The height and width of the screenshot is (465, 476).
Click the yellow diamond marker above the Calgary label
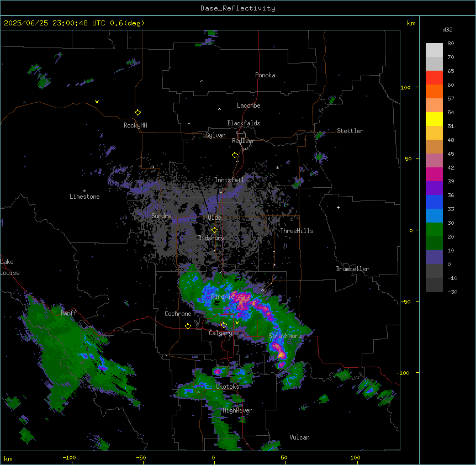224,325
